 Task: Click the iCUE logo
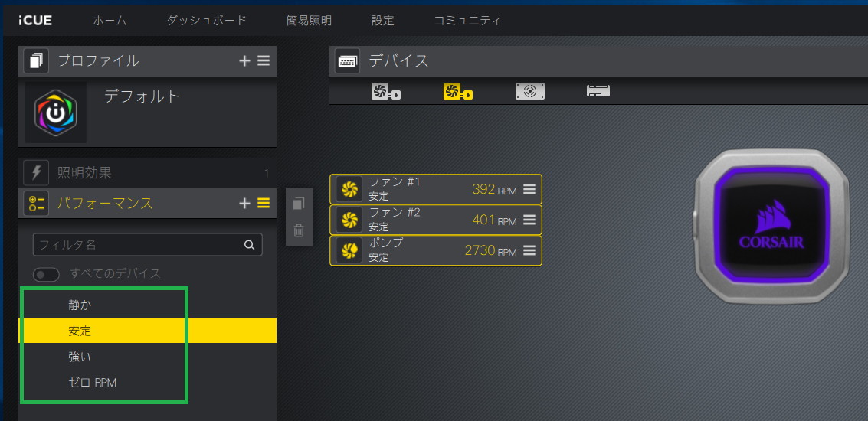(x=35, y=21)
